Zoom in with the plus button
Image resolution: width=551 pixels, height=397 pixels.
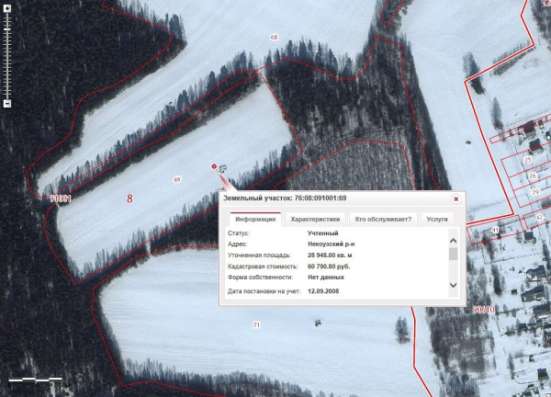(7, 9)
